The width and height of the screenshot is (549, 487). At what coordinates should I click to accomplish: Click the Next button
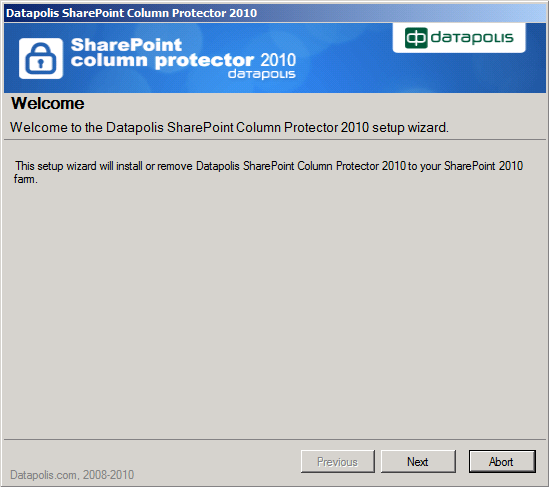418,461
